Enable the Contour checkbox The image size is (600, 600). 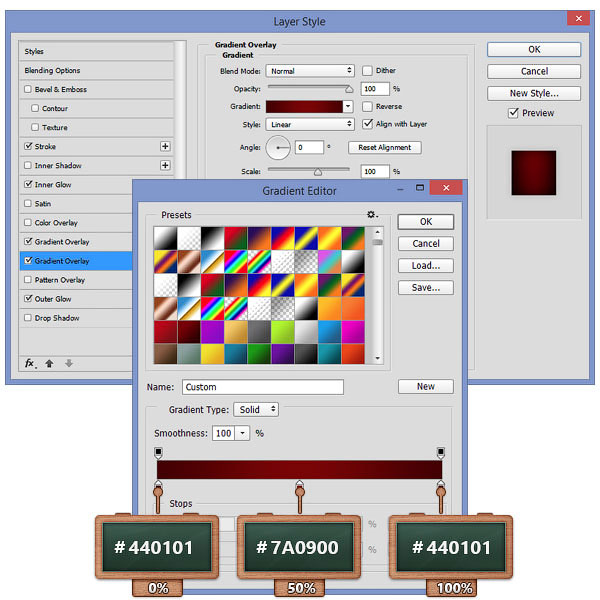pos(35,108)
